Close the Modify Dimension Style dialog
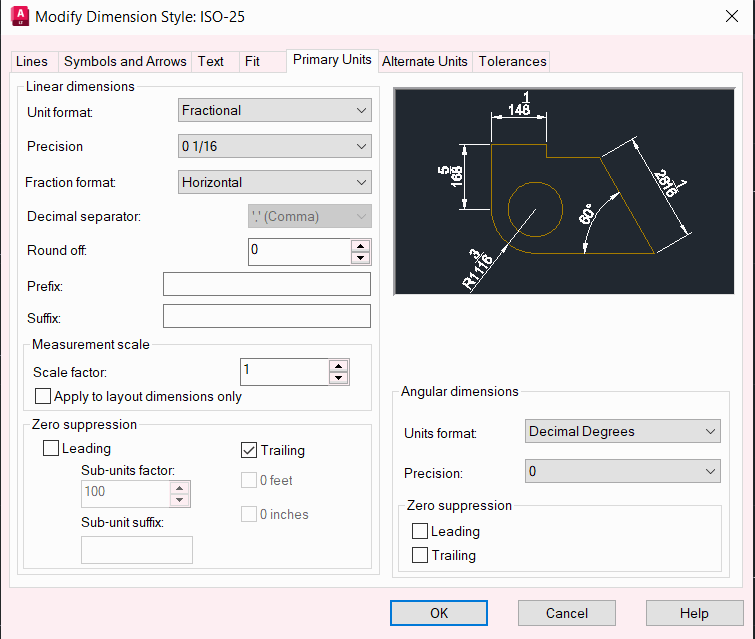Viewport: 755px width, 639px height. tap(731, 16)
